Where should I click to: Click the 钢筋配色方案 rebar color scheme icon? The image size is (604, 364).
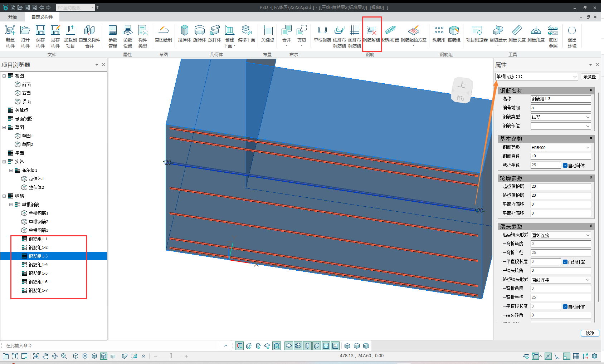click(413, 31)
